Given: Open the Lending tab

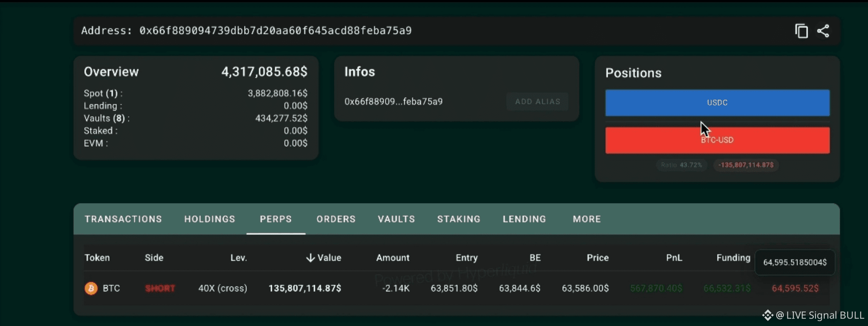Looking at the screenshot, I should [524, 219].
